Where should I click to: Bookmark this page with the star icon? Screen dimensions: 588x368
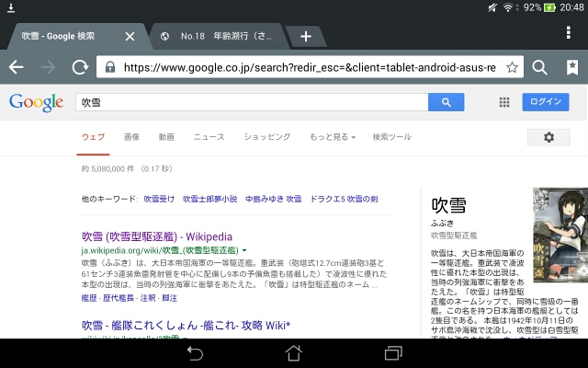(513, 67)
